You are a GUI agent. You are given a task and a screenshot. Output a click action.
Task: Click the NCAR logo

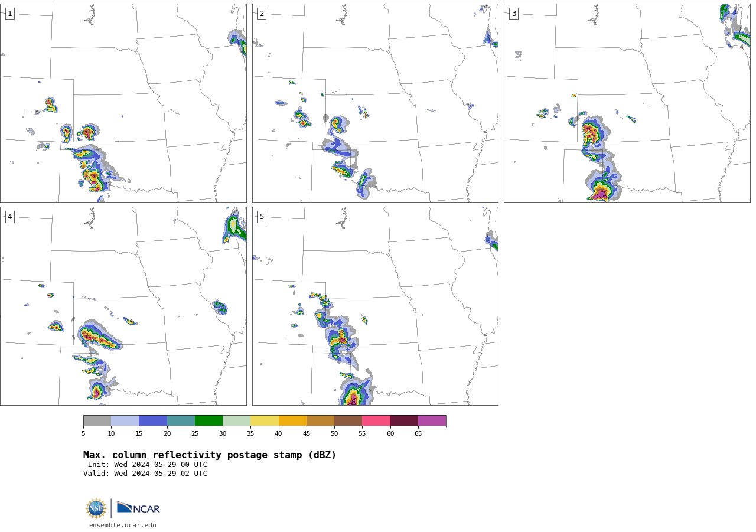[x=138, y=508]
